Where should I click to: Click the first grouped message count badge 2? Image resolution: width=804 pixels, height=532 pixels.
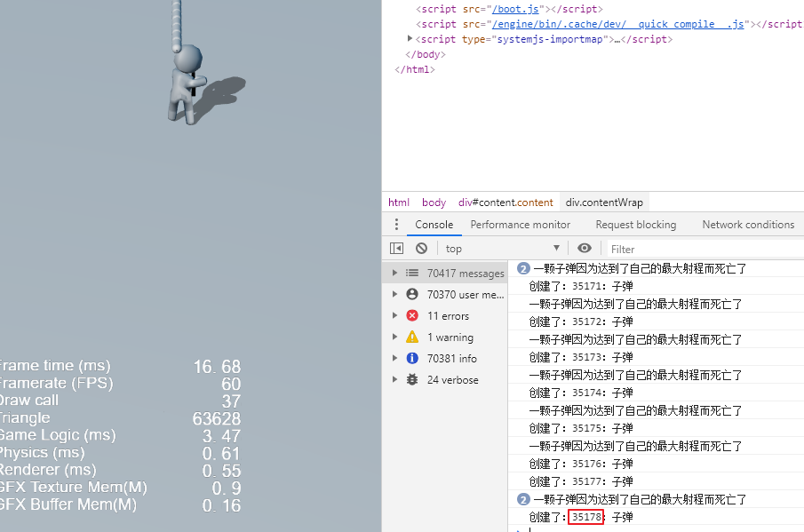[x=523, y=268]
